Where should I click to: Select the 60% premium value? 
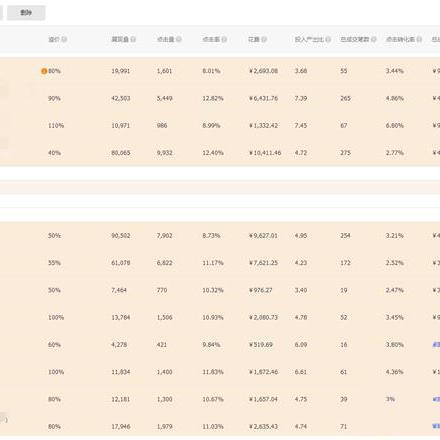click(x=54, y=345)
